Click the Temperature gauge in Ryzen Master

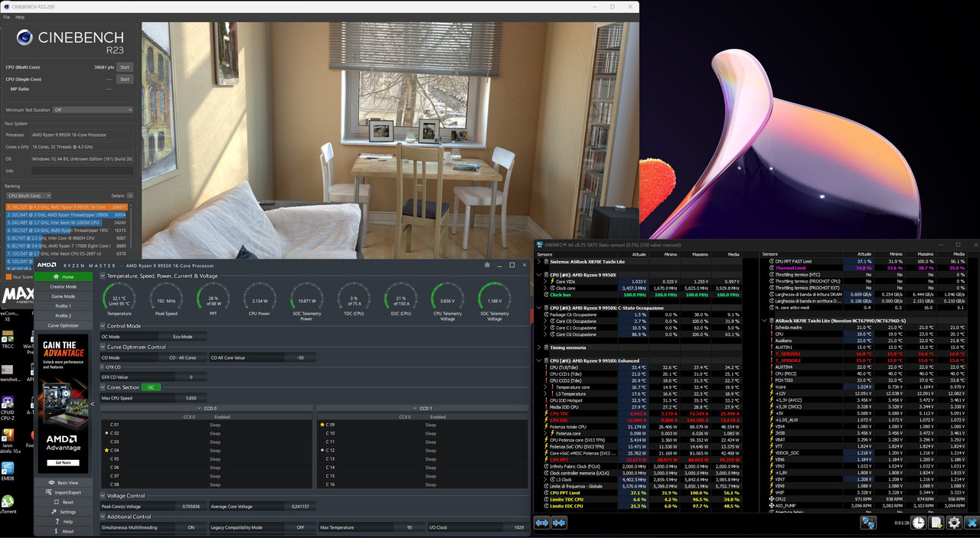click(x=119, y=298)
